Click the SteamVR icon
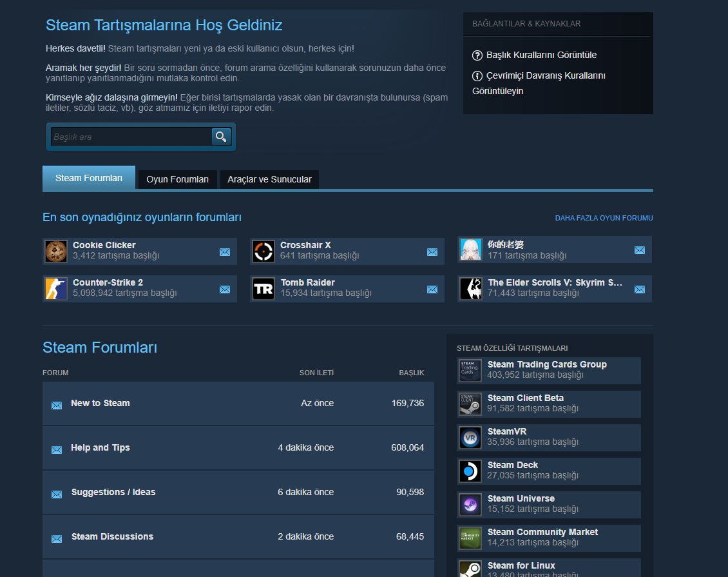The width and height of the screenshot is (728, 577). 470,438
